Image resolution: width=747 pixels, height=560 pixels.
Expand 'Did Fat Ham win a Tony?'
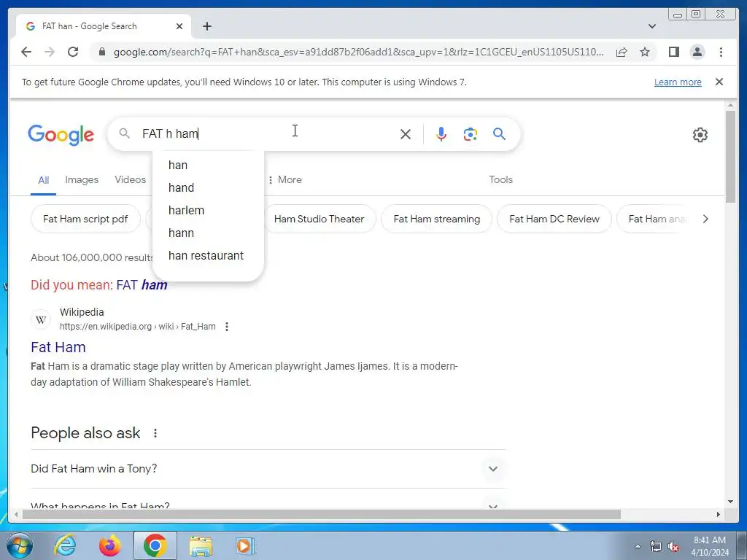(x=268, y=469)
